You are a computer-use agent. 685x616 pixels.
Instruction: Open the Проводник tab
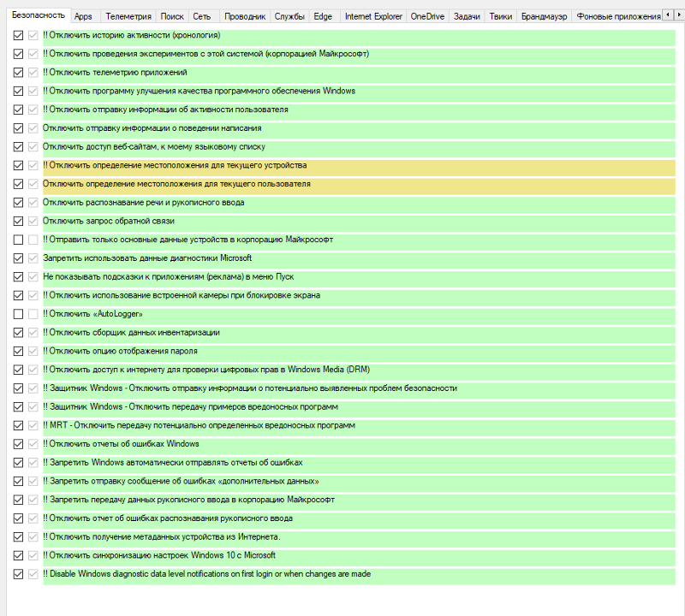coord(245,16)
